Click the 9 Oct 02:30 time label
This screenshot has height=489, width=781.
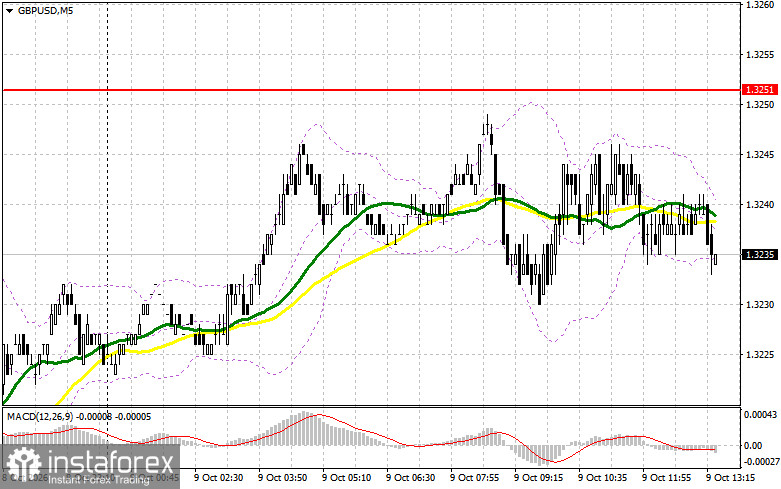pos(219,478)
